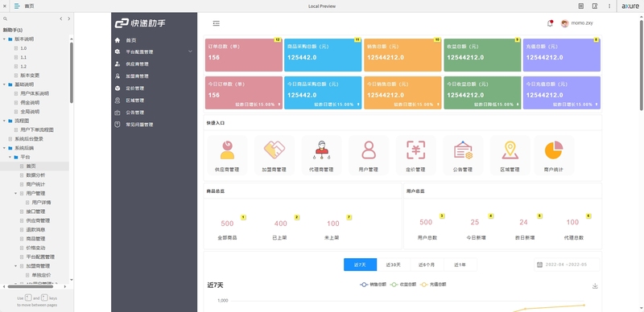Image resolution: width=644 pixels, height=312 pixels.
Task: Collapse the 系统后端 folder in the page tree
Action: (5, 148)
